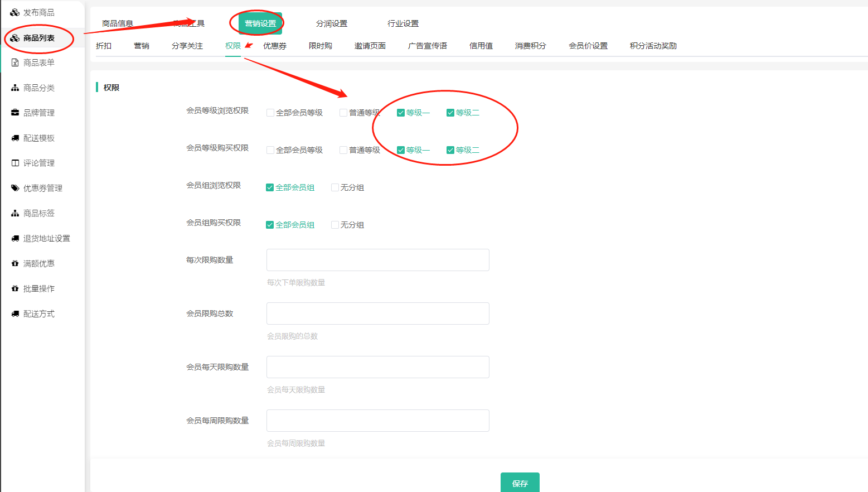Open the 行业设置 tab
868x492 pixels.
(x=403, y=23)
